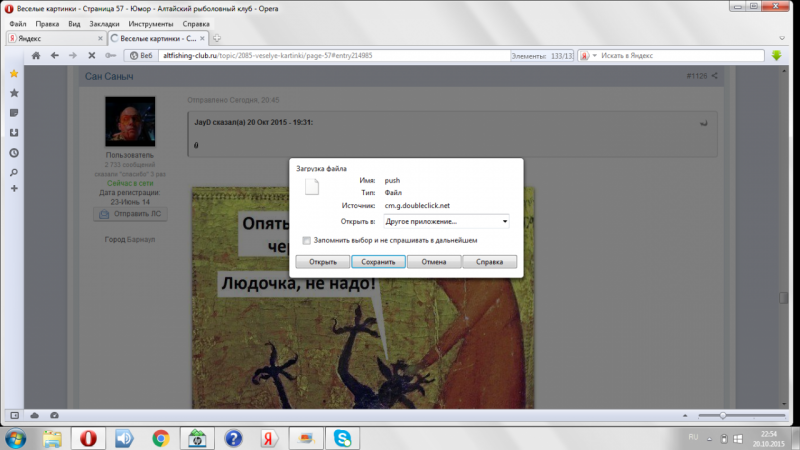This screenshot has width=800, height=450.
Task: Open the Notes panel icon in sidebar
Action: [x=14, y=113]
